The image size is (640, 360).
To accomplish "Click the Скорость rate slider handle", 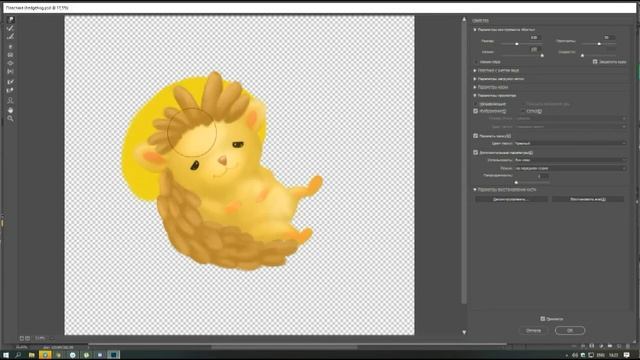I will (x=582, y=56).
